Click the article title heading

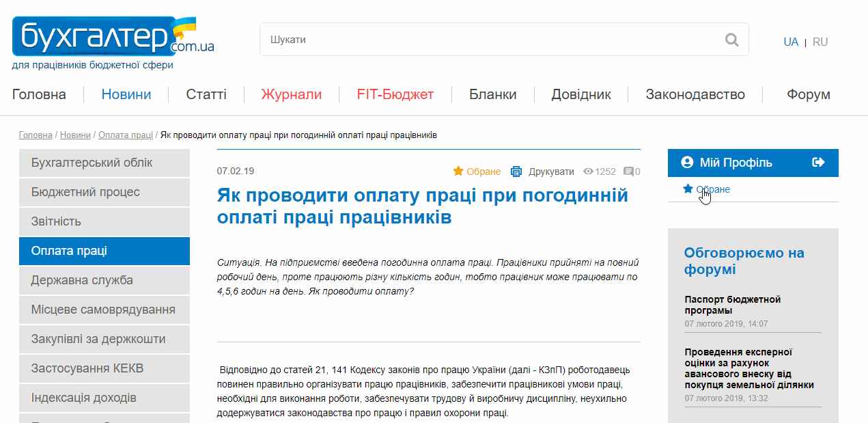(422, 206)
